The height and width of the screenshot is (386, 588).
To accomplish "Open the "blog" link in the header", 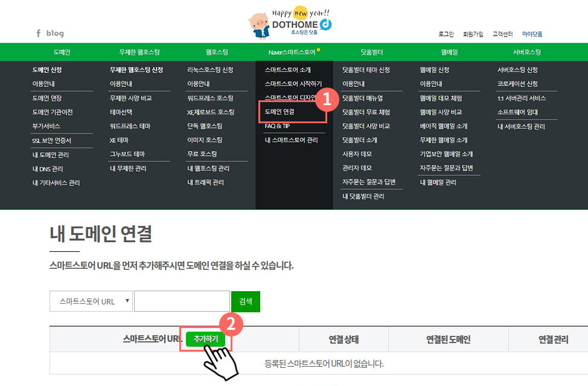I will pyautogui.click(x=55, y=33).
